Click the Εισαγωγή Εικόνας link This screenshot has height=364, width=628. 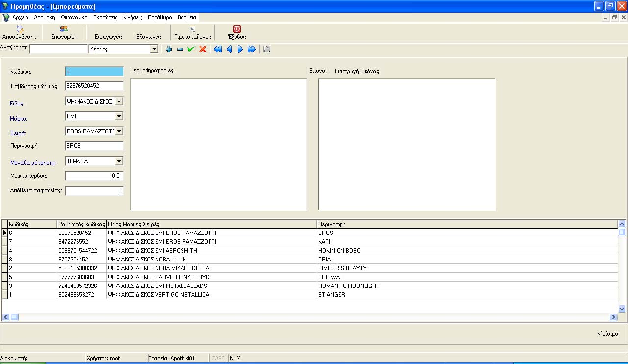click(x=357, y=71)
